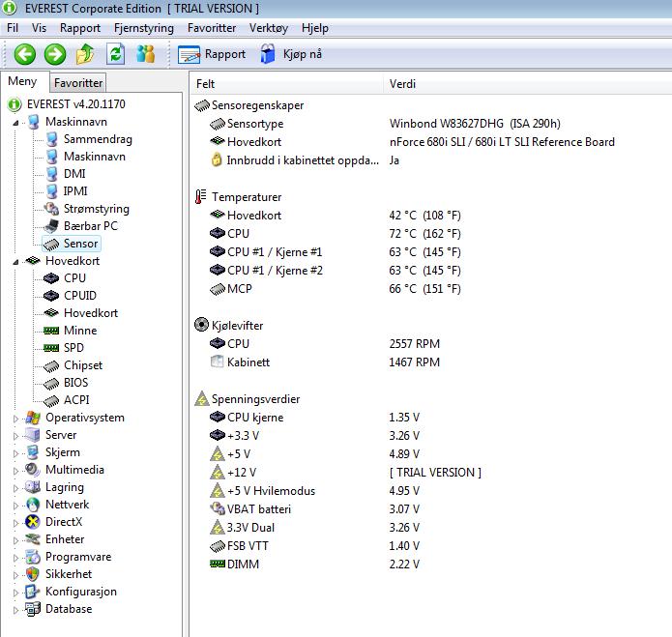
Task: Click the Lagring drive icon
Action: [33, 487]
